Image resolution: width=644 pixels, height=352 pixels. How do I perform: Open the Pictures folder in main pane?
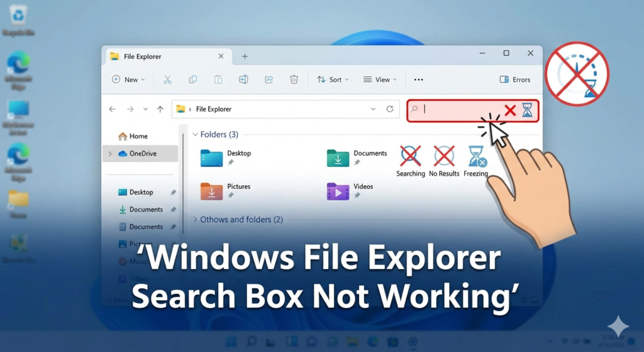pos(211,191)
